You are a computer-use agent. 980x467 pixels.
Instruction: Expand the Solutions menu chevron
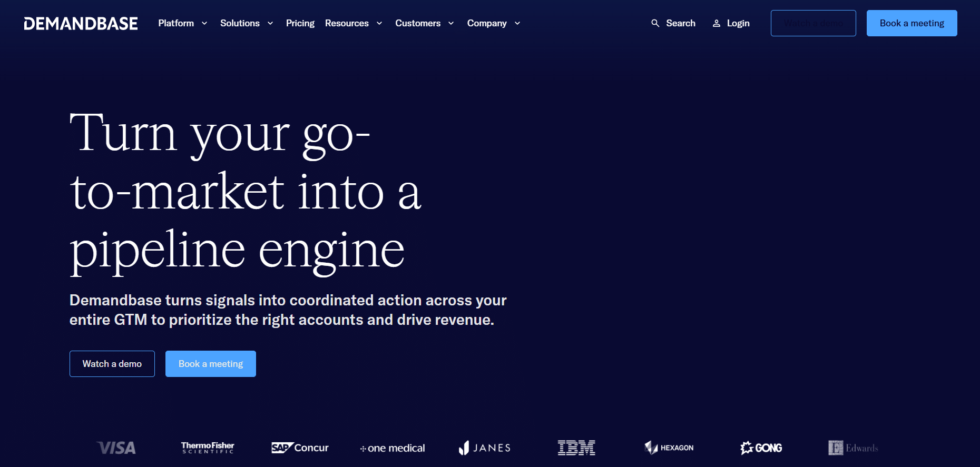(270, 24)
